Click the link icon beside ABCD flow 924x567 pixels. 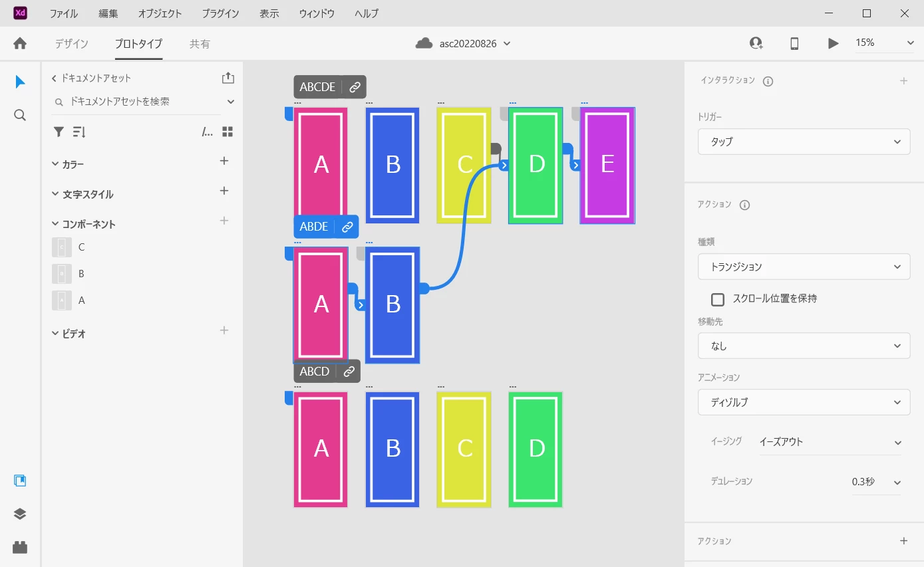click(349, 371)
